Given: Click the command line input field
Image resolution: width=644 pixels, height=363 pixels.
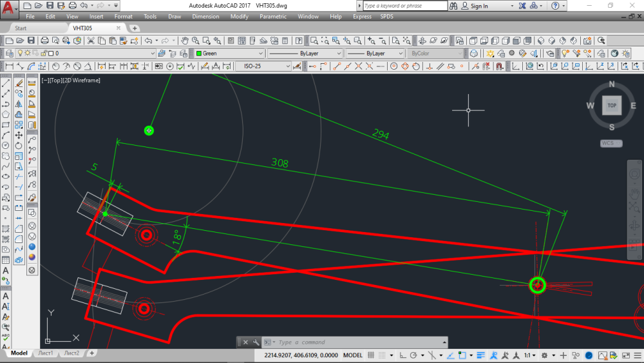Looking at the screenshot, I should point(357,342).
